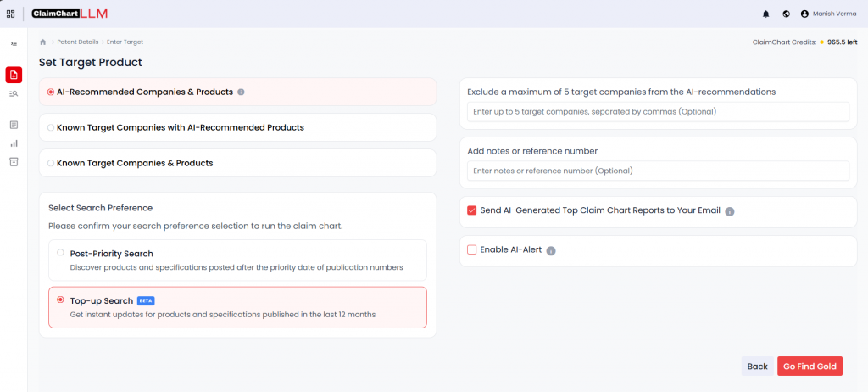Navigate to Patent Details breadcrumb
Image resolution: width=868 pixels, height=392 pixels.
click(x=77, y=42)
